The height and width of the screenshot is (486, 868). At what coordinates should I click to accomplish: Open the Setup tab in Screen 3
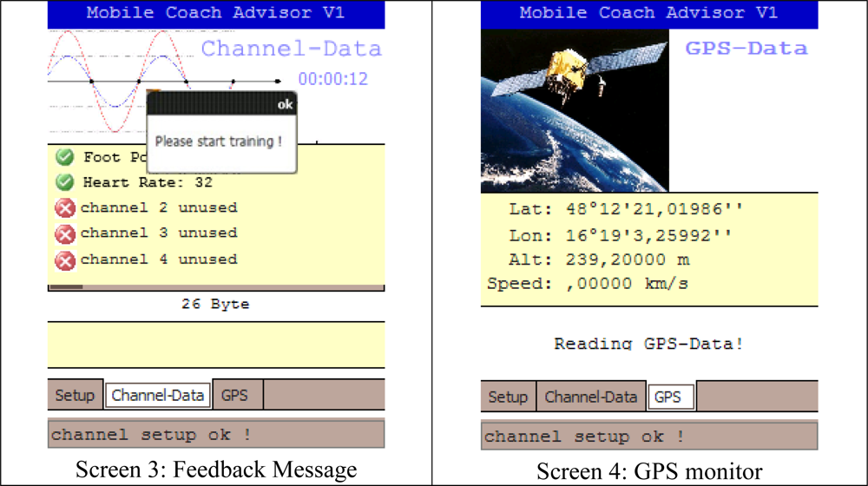click(x=75, y=396)
